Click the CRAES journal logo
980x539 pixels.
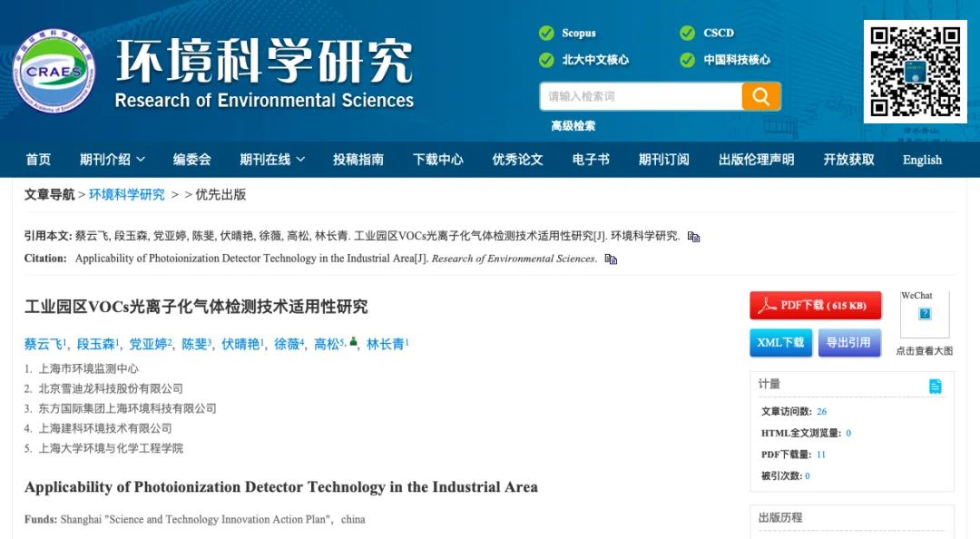53,71
